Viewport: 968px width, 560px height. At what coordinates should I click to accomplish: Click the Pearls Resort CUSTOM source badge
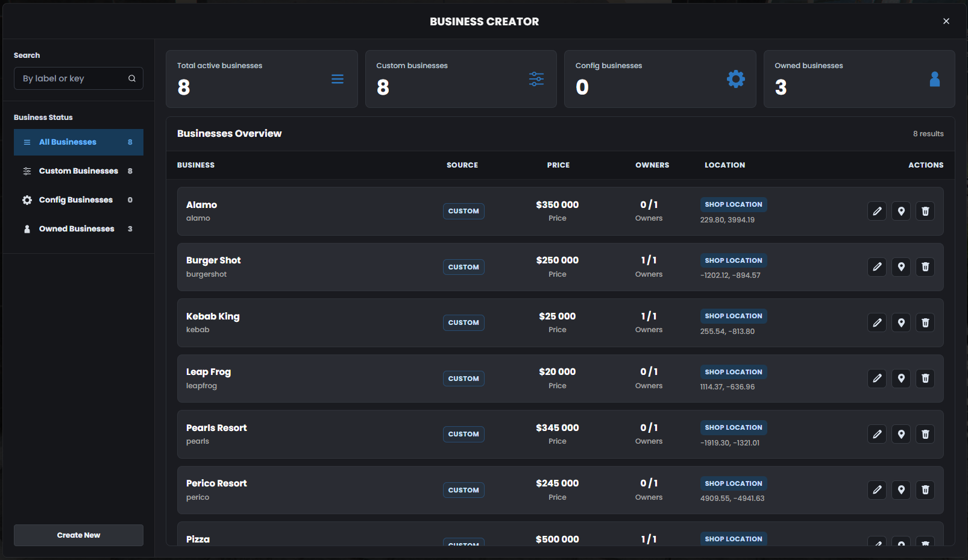coord(464,434)
